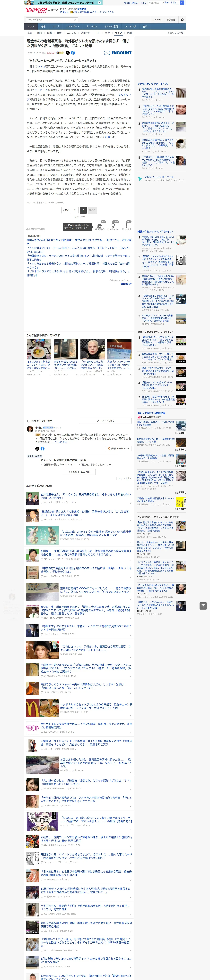Click the scroll-to-top arrow button
Image resolution: width=210 pixels, height=980 pixels.
(203, 606)
